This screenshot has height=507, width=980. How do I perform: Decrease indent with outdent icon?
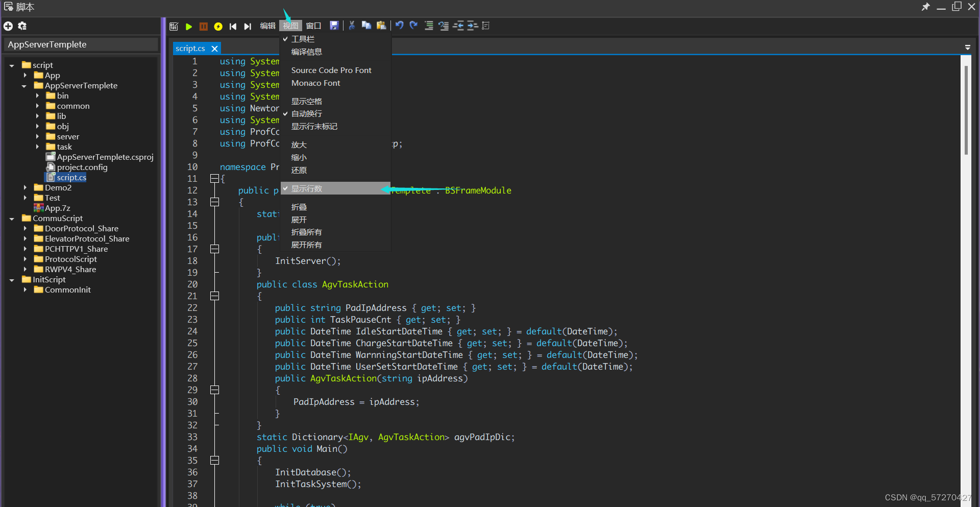[458, 26]
